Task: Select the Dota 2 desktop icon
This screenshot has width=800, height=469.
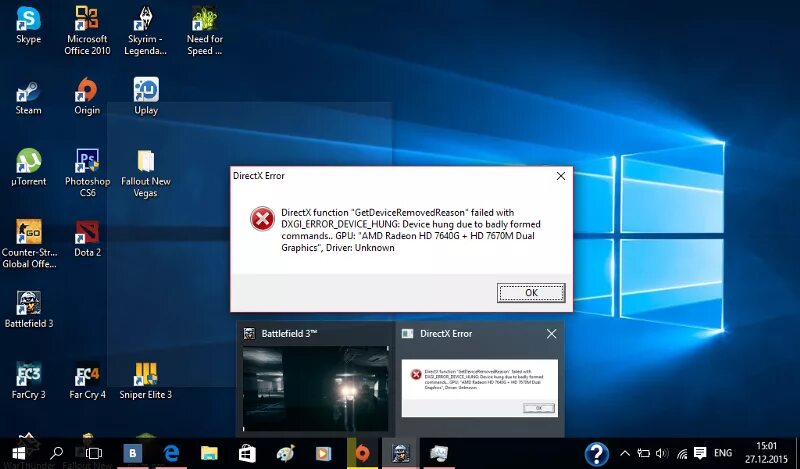Action: [x=87, y=238]
